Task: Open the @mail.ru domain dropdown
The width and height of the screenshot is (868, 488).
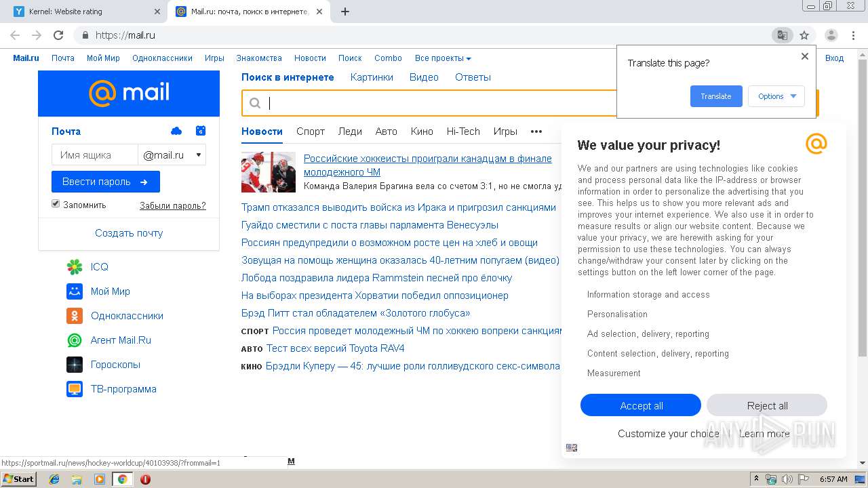Action: pyautogui.click(x=172, y=155)
